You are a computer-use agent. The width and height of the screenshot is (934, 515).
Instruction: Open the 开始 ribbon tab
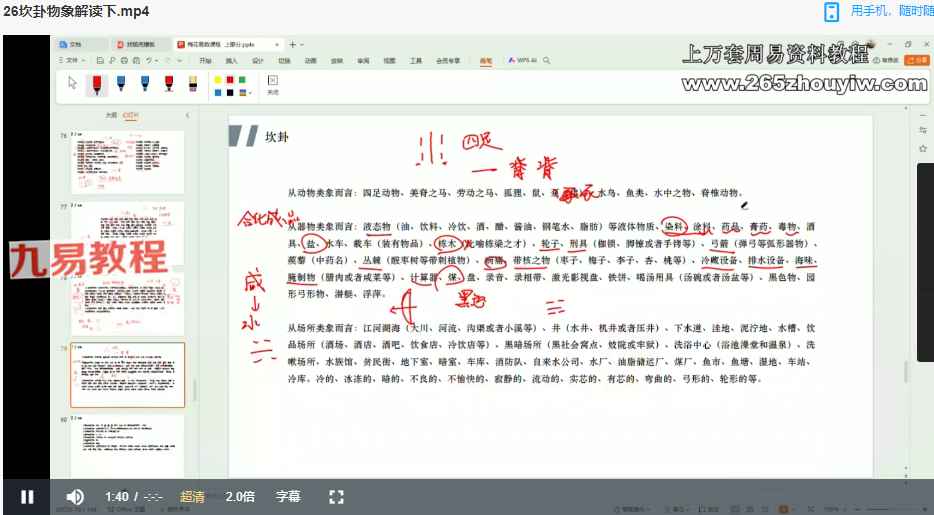coord(206,61)
